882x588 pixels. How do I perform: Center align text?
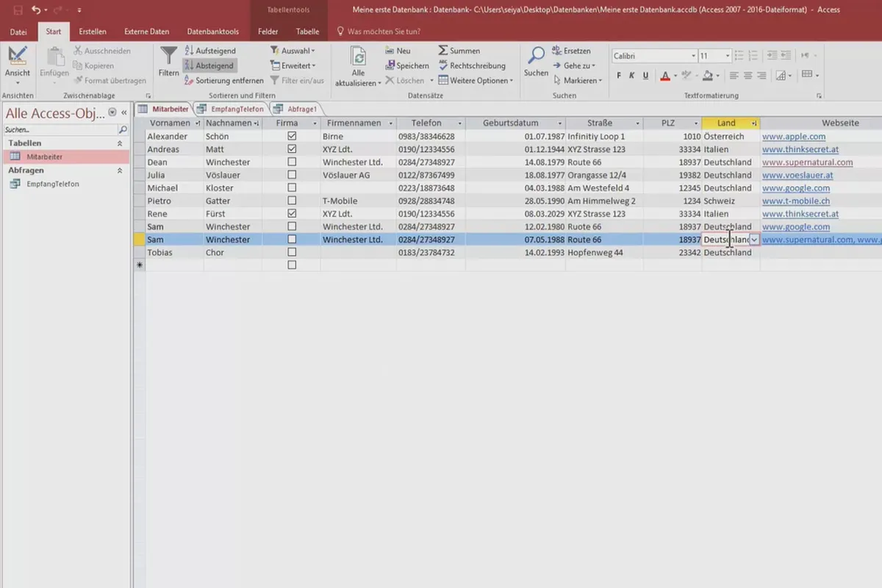(x=748, y=75)
